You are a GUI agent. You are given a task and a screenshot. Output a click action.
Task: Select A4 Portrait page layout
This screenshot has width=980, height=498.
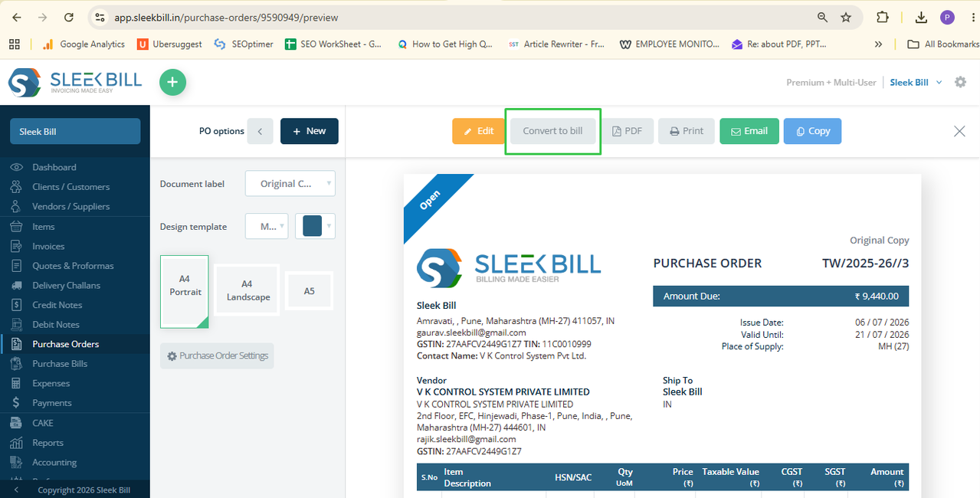tap(185, 292)
